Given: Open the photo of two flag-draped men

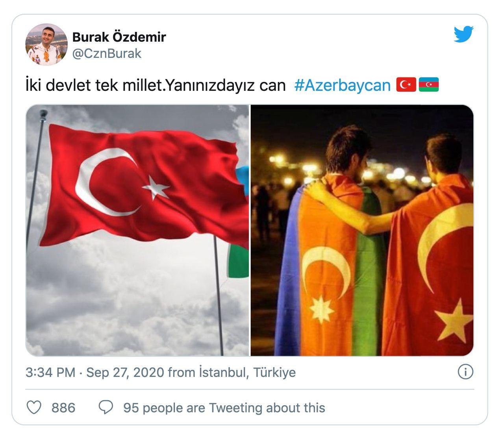Looking at the screenshot, I should coord(362,231).
